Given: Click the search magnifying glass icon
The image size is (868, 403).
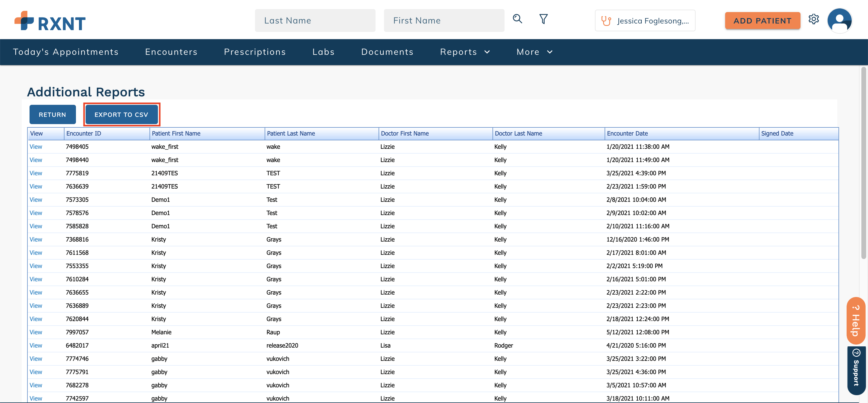Looking at the screenshot, I should (517, 19).
